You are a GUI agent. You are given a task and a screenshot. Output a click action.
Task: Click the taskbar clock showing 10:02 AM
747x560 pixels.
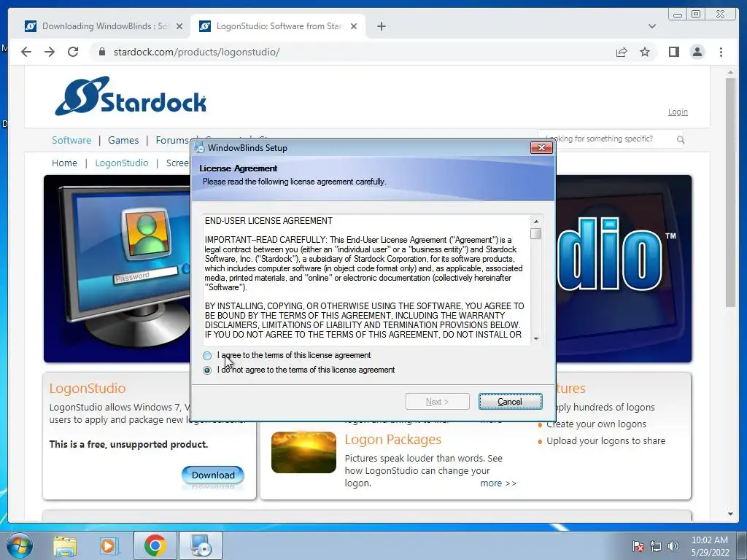coord(710,546)
